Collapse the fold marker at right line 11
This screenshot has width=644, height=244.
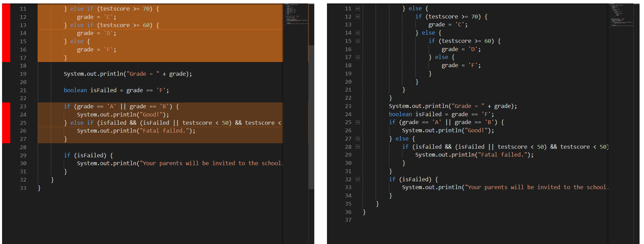click(357, 8)
